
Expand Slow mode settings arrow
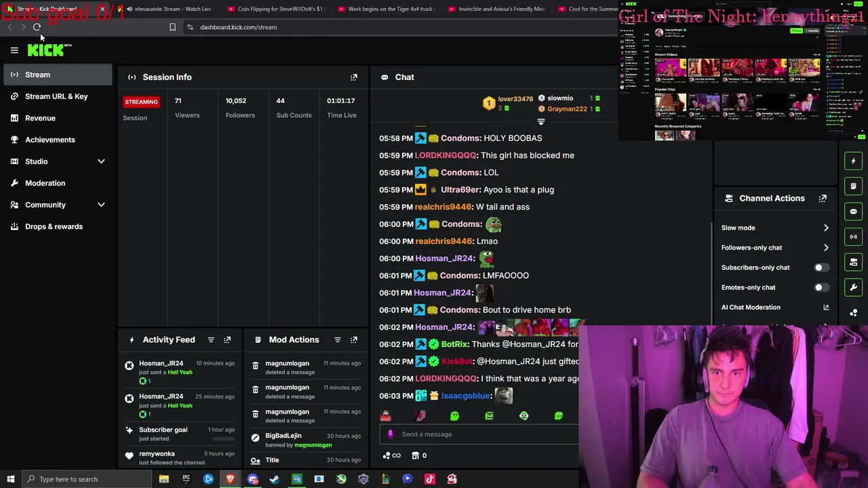[826, 228]
